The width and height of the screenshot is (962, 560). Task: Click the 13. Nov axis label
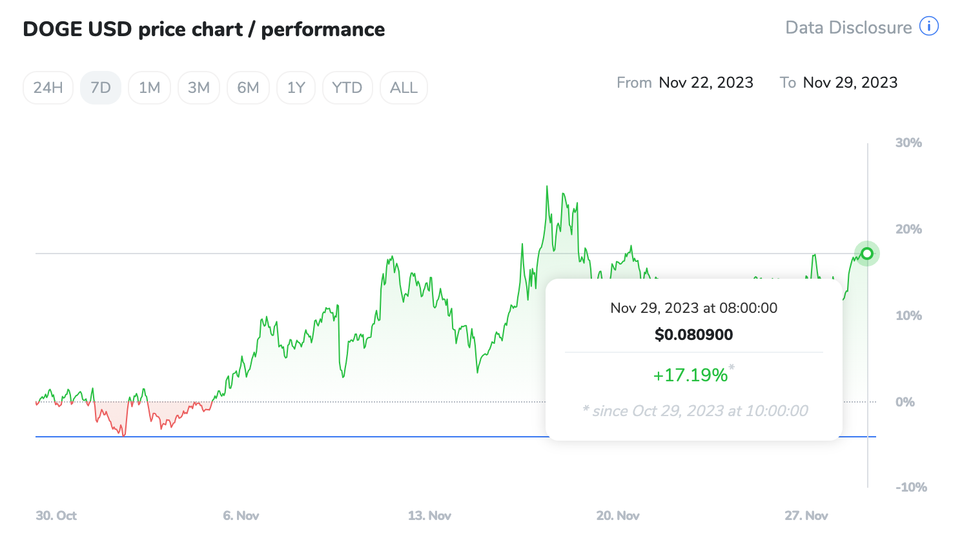429,515
